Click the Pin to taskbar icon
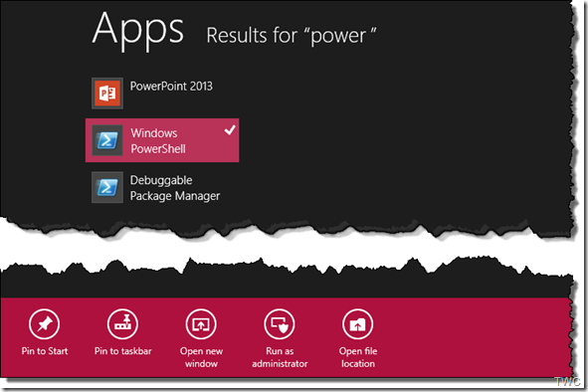This screenshot has height=392, width=588. [x=122, y=323]
